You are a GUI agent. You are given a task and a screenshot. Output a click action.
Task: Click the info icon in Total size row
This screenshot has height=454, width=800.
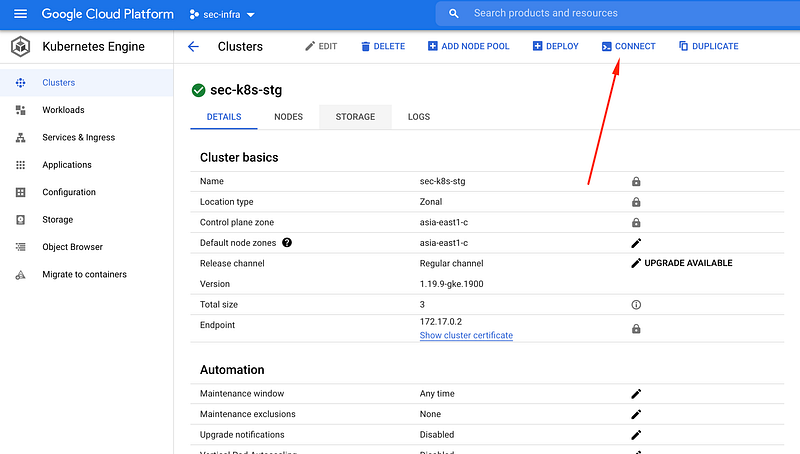tap(636, 305)
